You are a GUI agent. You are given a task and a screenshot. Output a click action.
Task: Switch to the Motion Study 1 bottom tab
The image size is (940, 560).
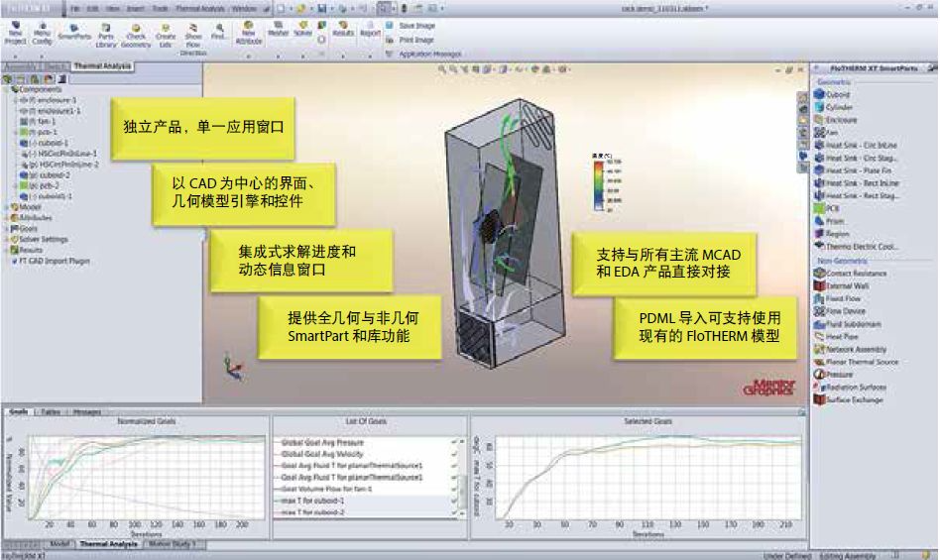coord(173,544)
